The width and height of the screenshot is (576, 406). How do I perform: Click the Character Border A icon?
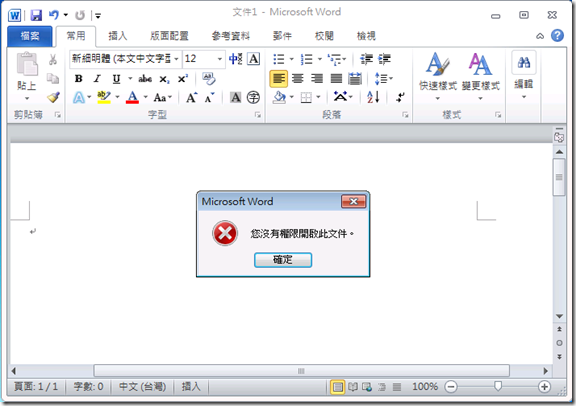(253, 59)
